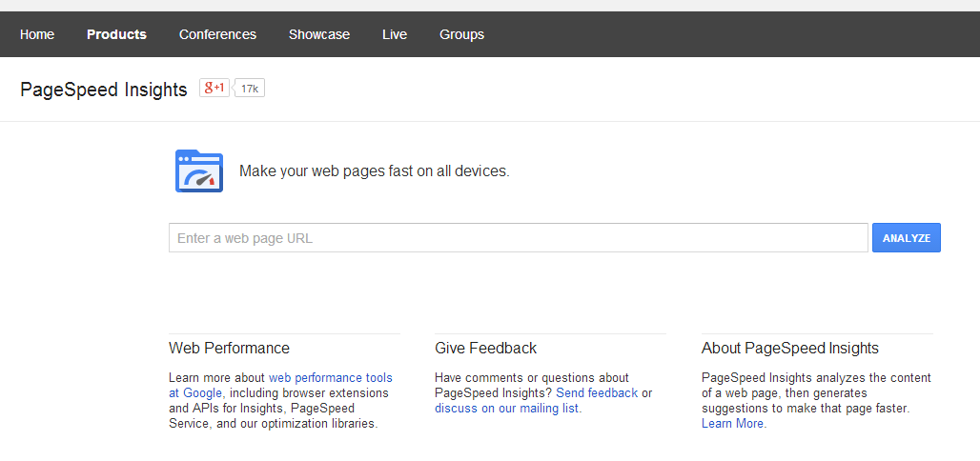
Task: Click the Enter a web page URL field
Action: (519, 238)
